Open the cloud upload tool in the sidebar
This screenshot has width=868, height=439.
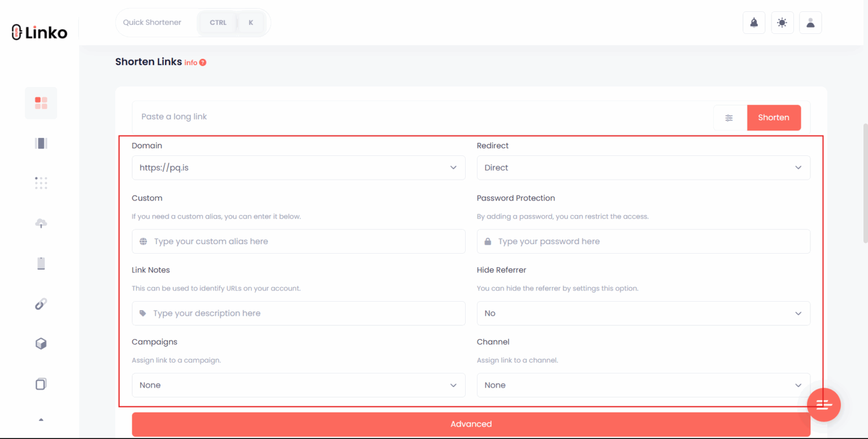[x=41, y=223]
